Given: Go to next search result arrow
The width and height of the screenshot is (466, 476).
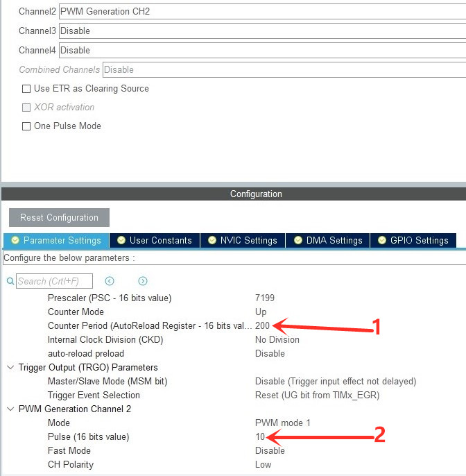Looking at the screenshot, I should pos(143,281).
